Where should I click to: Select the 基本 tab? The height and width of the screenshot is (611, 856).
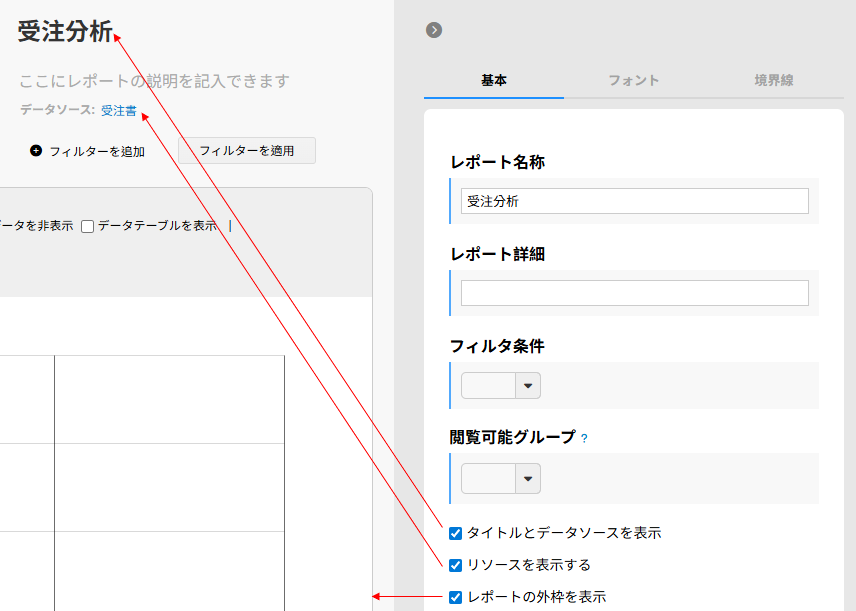pos(494,80)
